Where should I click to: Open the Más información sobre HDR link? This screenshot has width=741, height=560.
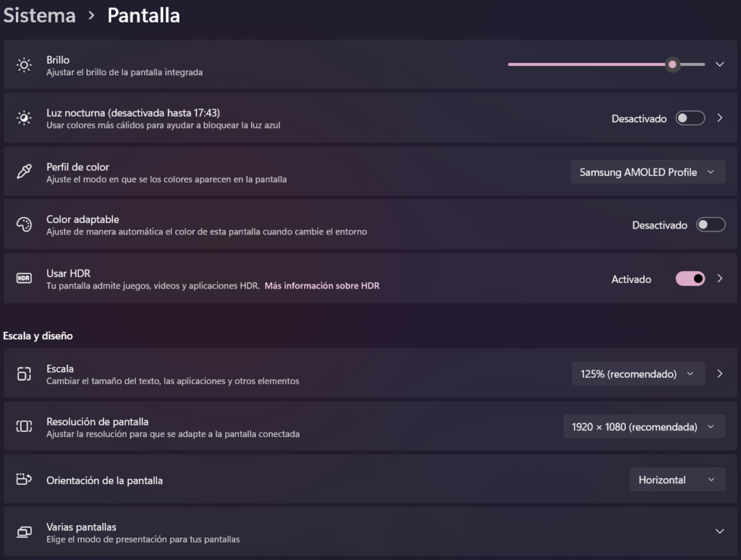point(321,286)
